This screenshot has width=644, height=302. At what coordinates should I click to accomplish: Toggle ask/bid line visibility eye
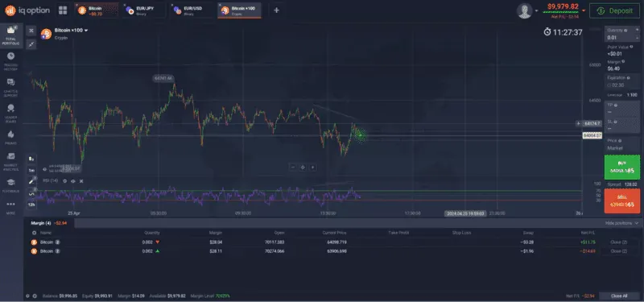pos(45,169)
